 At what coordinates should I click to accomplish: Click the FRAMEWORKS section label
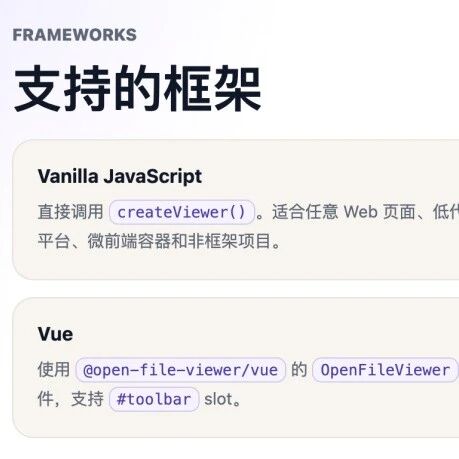coord(75,35)
